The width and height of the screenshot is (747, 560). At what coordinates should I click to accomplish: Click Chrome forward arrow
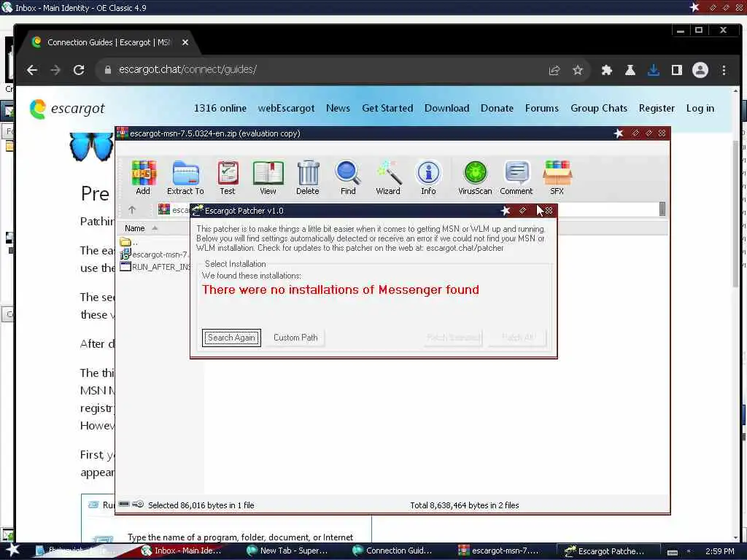tap(55, 70)
